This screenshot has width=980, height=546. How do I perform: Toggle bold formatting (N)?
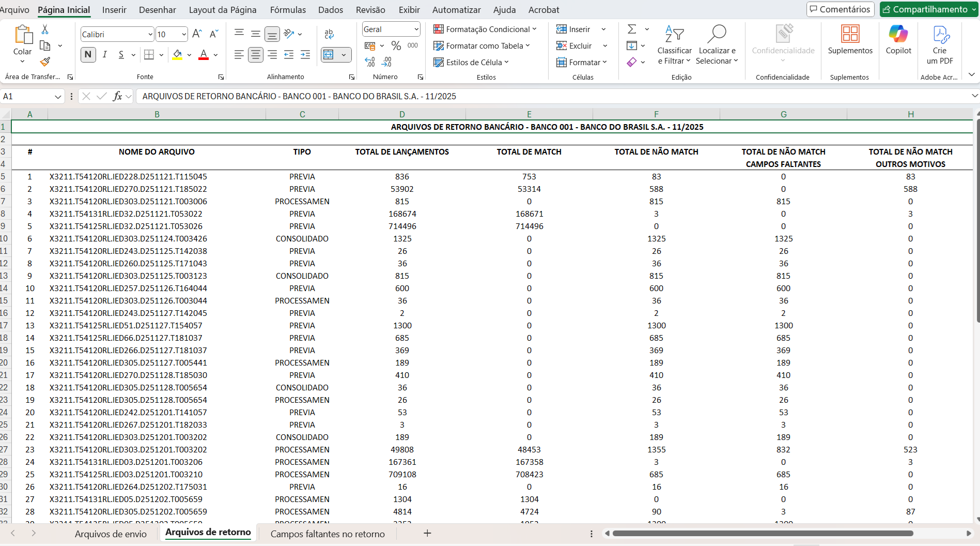[88, 54]
